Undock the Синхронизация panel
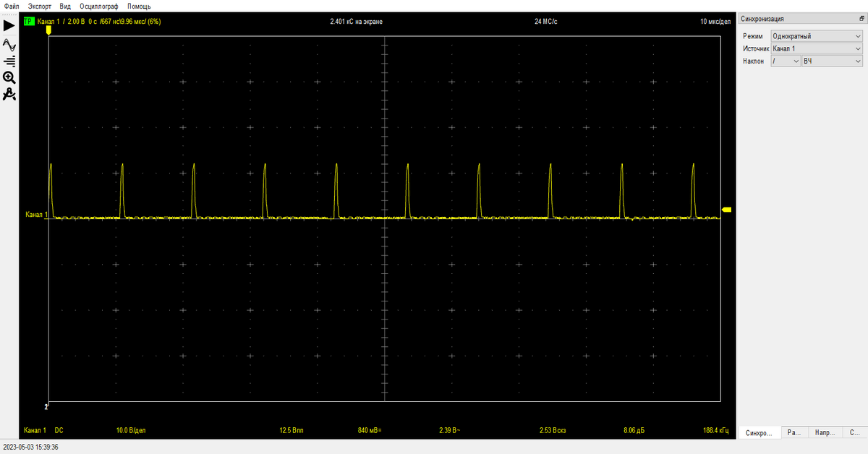This screenshot has height=454, width=868. click(860, 19)
